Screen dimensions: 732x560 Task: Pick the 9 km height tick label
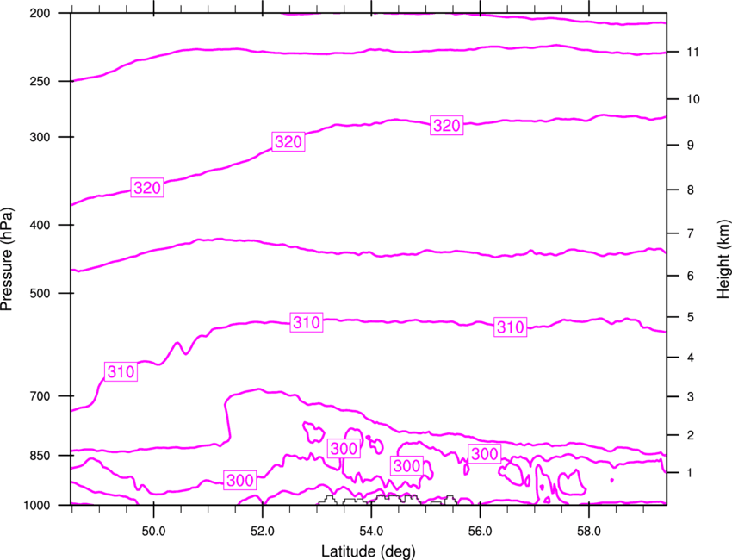tap(690, 146)
